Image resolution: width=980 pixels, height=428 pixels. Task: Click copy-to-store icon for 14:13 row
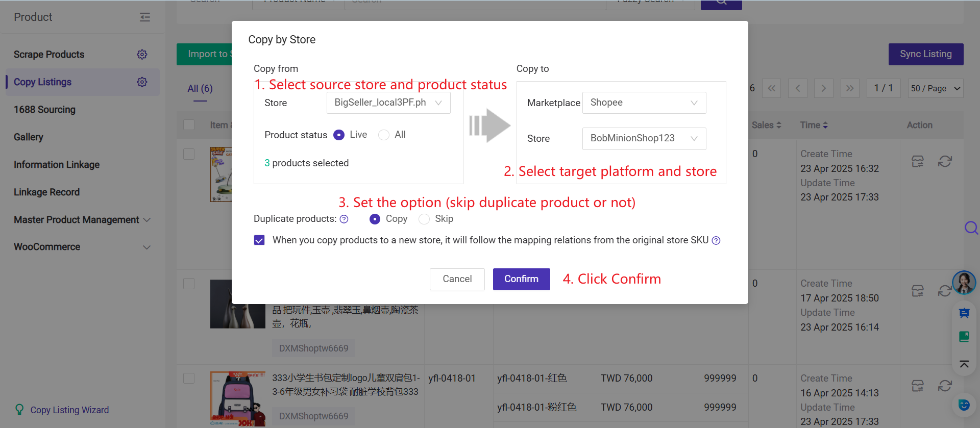(918, 386)
